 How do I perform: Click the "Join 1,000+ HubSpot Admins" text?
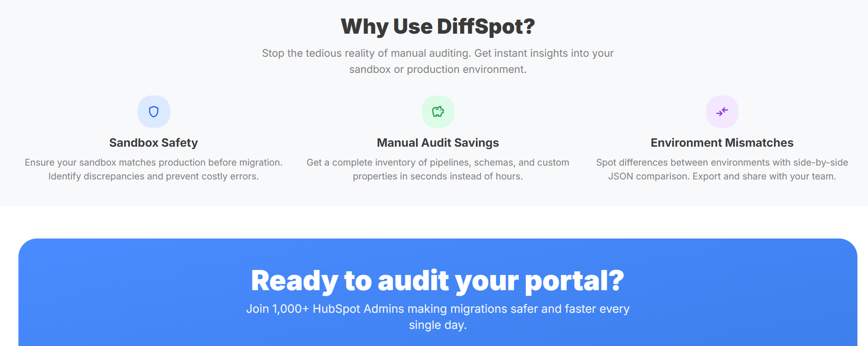(438, 317)
